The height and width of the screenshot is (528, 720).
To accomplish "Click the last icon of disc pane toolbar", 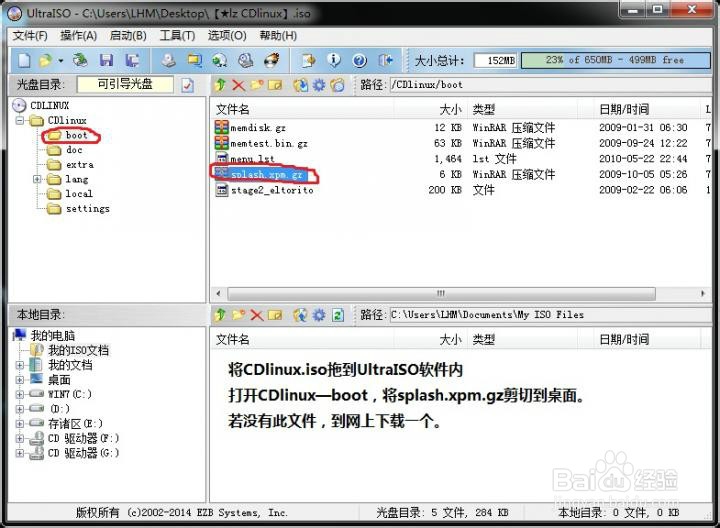I will coord(337,85).
